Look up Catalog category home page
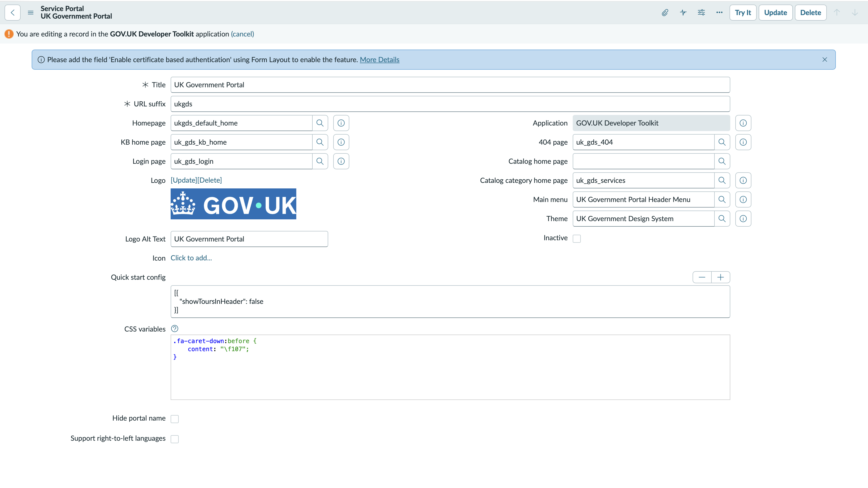The height and width of the screenshot is (488, 868). click(x=722, y=180)
